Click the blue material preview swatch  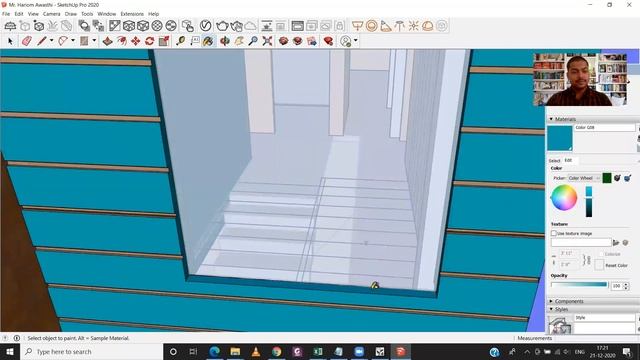tap(560, 138)
